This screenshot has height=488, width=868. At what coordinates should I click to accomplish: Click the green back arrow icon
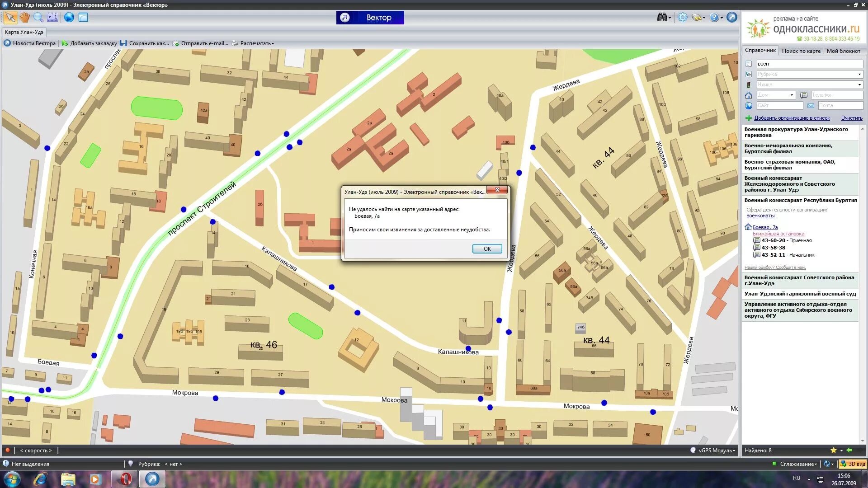coord(849,450)
